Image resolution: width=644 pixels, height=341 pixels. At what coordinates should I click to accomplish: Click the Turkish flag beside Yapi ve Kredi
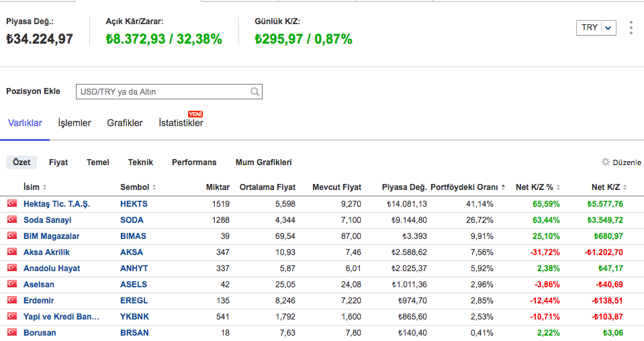click(x=12, y=315)
